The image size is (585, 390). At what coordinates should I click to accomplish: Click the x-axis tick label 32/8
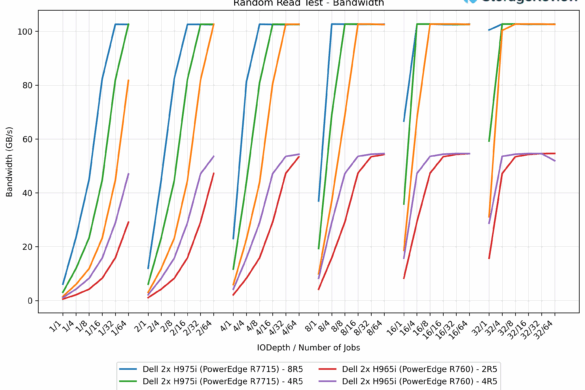(x=507, y=327)
